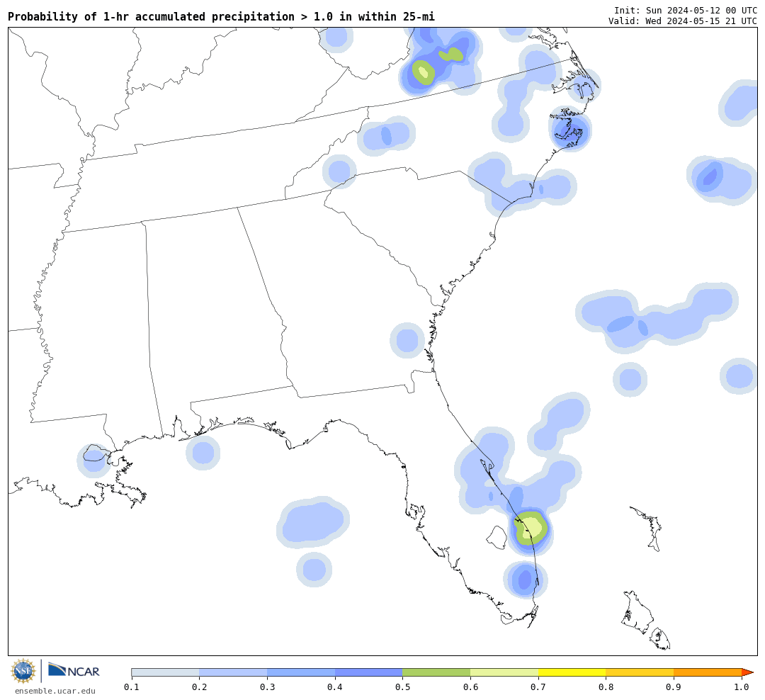Click the 0.5 colorbar tick label
Image resolution: width=765 pixels, height=700 pixels.
click(402, 687)
